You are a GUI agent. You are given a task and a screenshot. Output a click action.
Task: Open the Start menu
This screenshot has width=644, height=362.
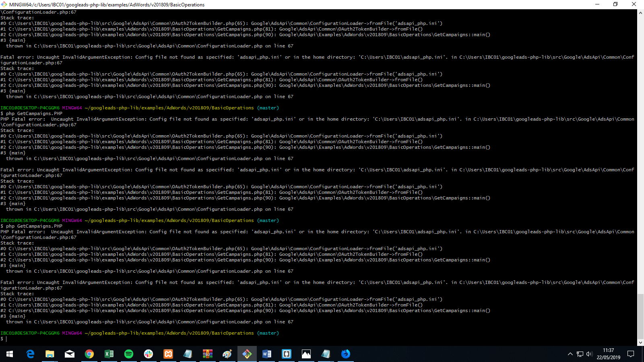coord(8,354)
